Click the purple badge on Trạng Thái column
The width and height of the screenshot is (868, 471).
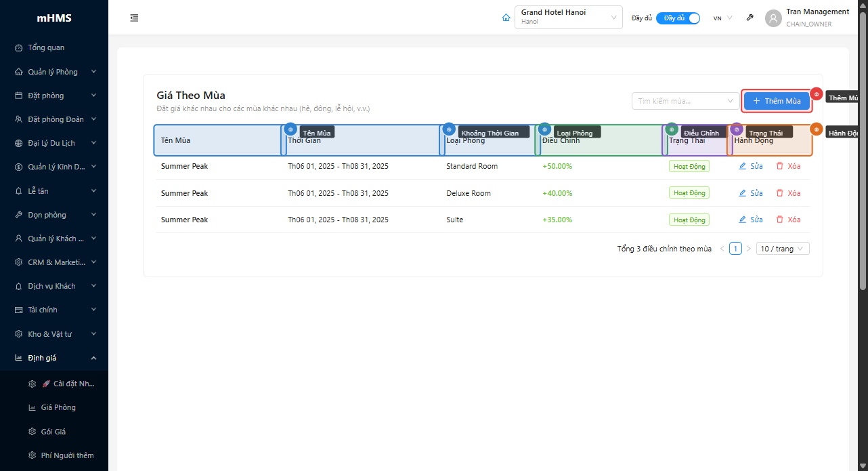[737, 129]
